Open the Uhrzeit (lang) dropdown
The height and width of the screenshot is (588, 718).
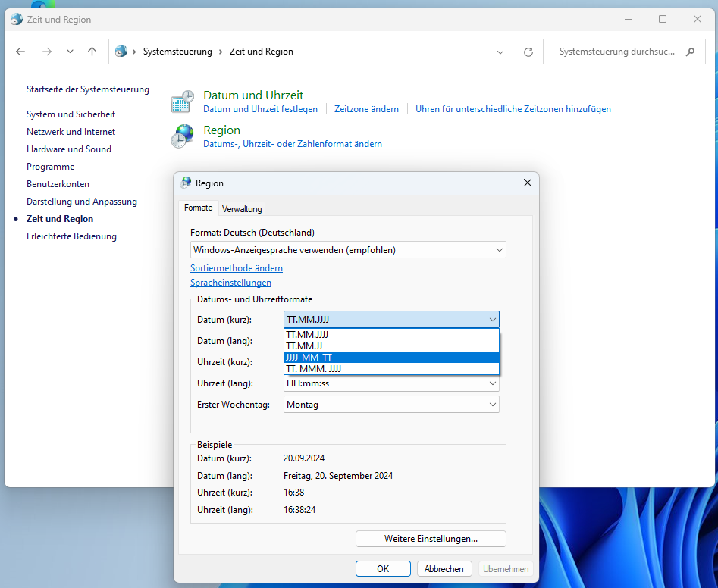point(391,383)
